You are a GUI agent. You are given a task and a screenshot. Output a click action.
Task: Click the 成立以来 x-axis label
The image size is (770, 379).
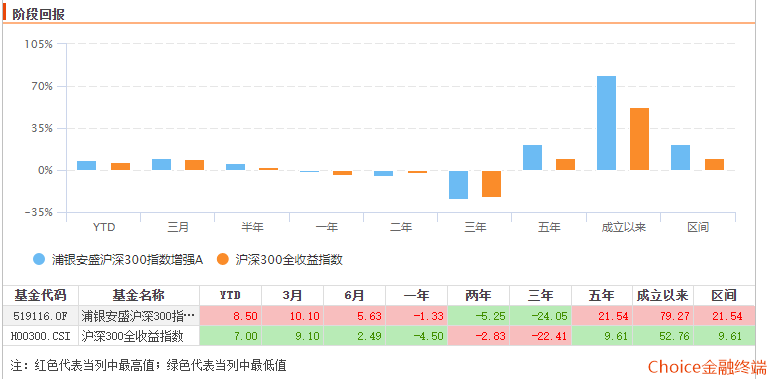pos(624,227)
